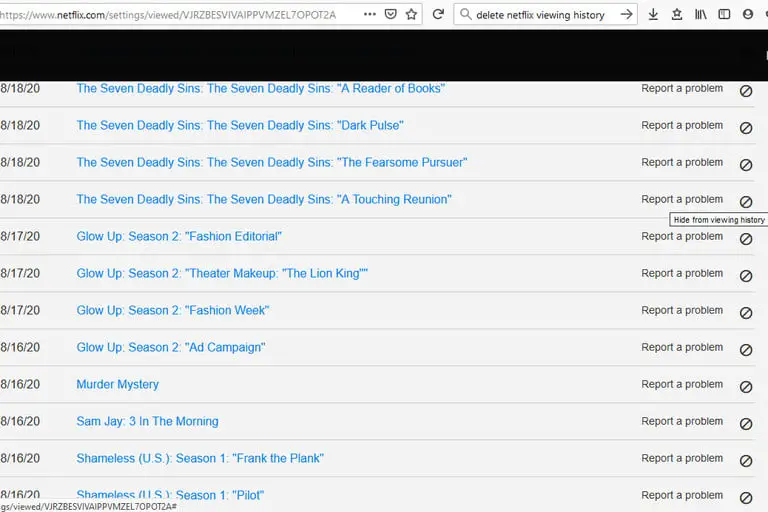
Task: Report a problem with Sam Jay special
Action: [x=682, y=421]
